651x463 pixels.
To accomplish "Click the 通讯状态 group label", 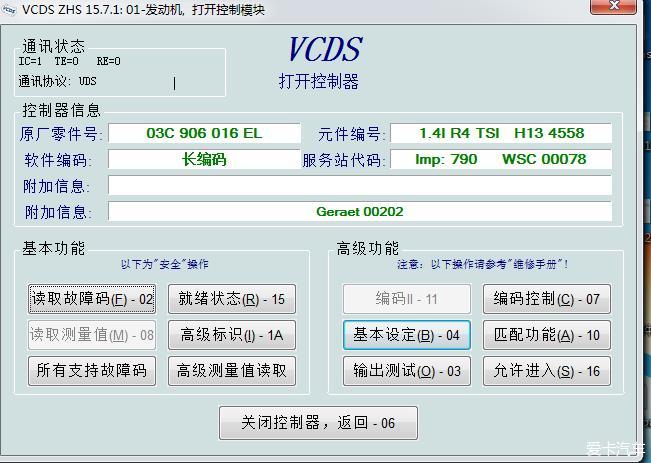I will point(54,46).
